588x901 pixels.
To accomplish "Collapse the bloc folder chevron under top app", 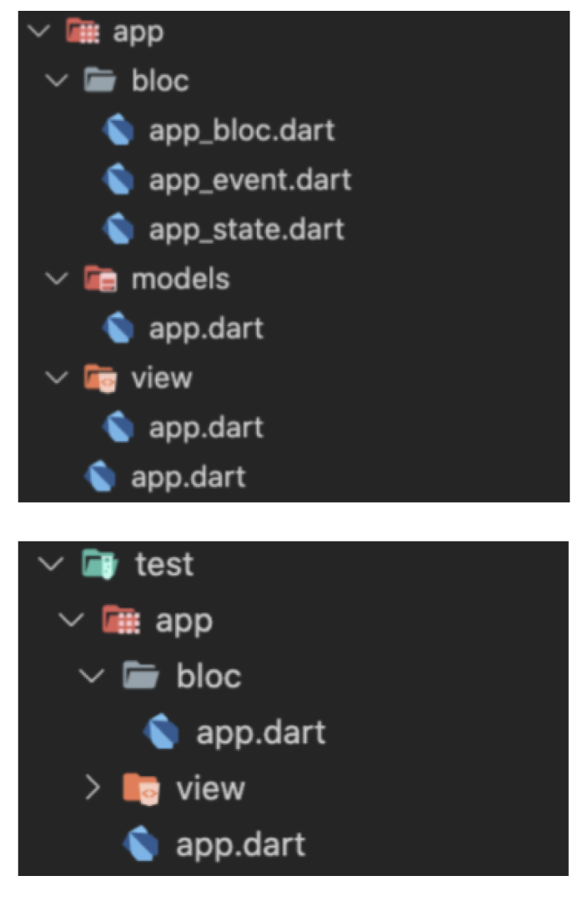I will pos(57,80).
